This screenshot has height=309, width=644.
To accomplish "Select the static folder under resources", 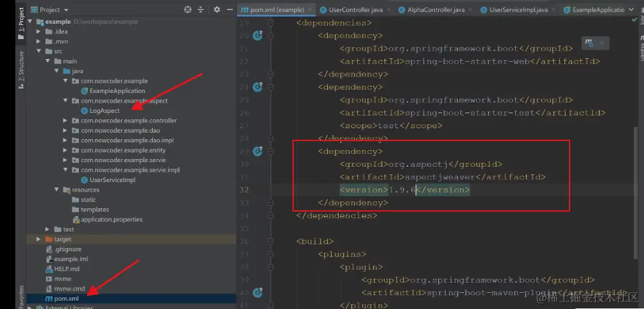I will click(89, 199).
